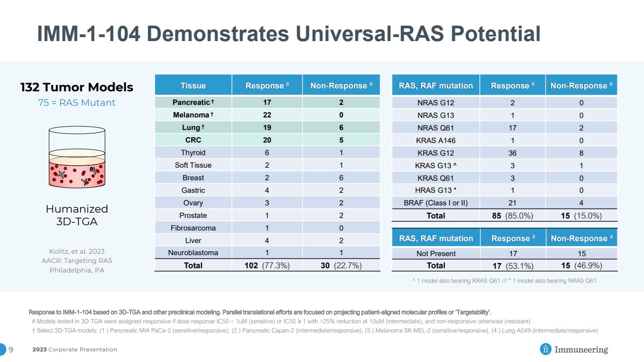Select the 85 (85.0%) total cell
Image resolution: width=644 pixels, height=362 pixels.
[x=513, y=216]
